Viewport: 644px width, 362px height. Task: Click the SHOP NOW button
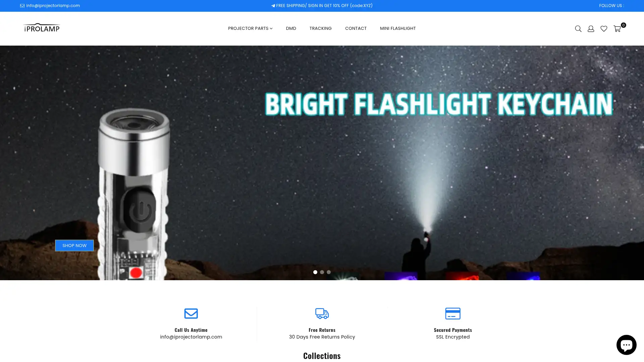point(74,245)
